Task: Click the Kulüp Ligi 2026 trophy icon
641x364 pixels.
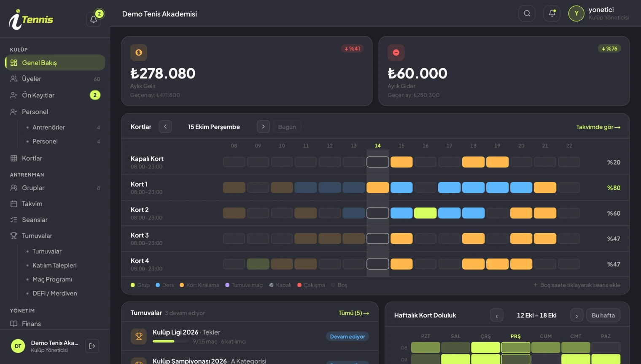Action: click(139, 336)
